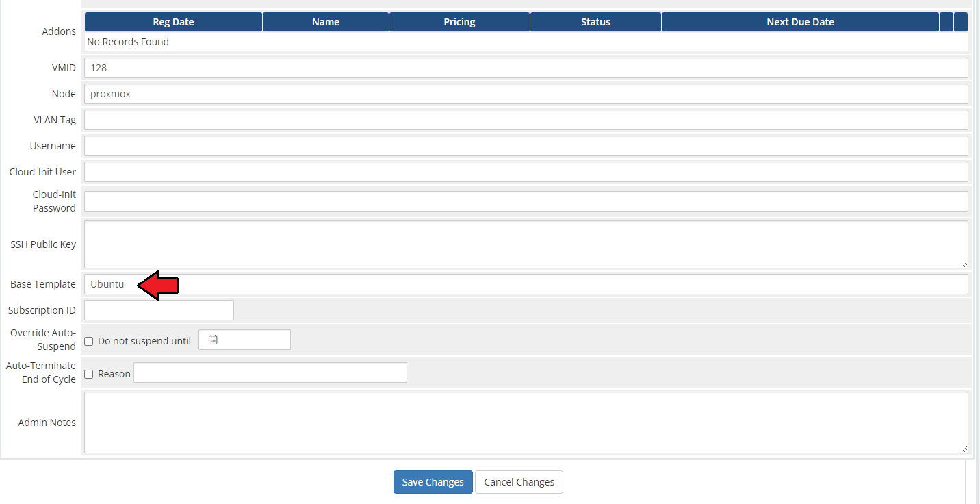This screenshot has height=504, width=980.
Task: Click the Username text field
Action: (x=526, y=146)
